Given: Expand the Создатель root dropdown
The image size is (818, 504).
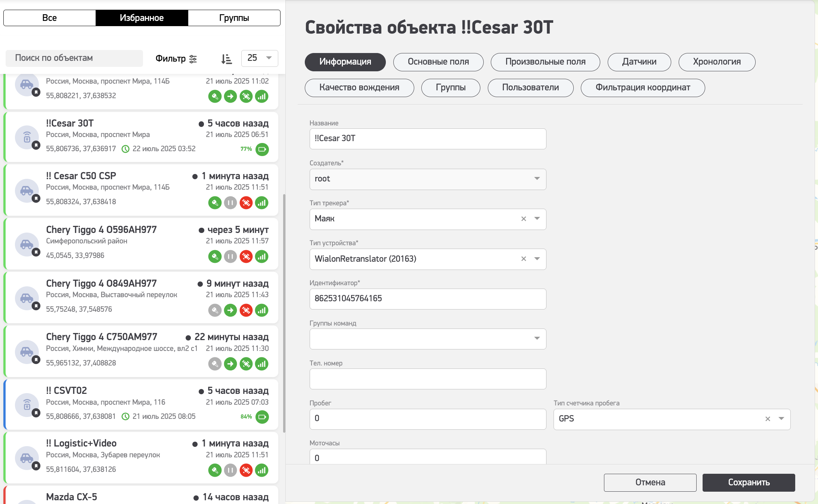Looking at the screenshot, I should point(537,178).
